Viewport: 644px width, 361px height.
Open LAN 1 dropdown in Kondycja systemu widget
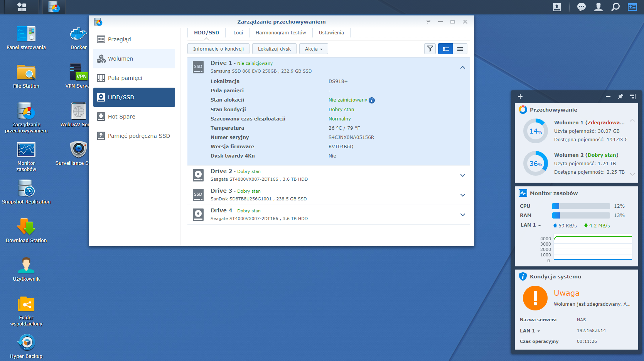[530, 331]
